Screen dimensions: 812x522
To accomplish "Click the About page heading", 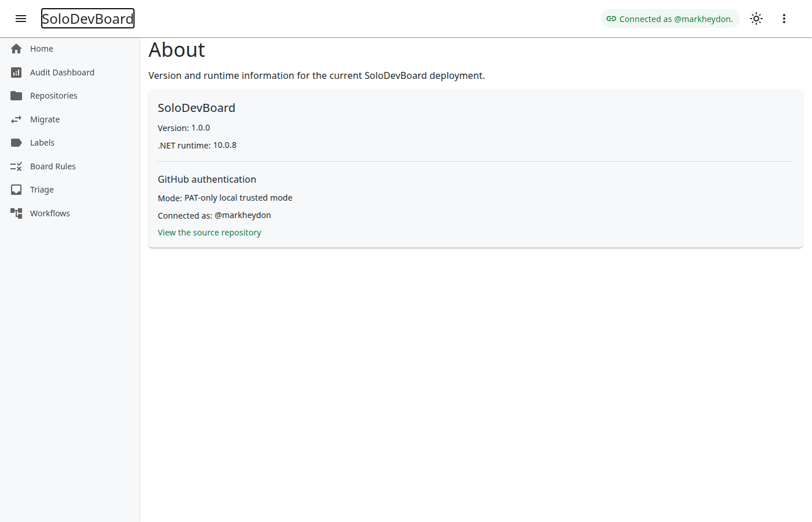I will (177, 50).
